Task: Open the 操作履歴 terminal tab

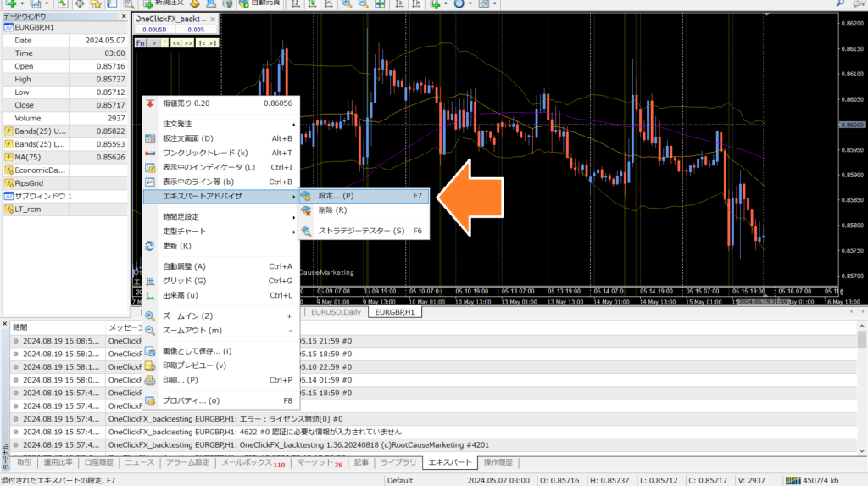Action: (498, 463)
